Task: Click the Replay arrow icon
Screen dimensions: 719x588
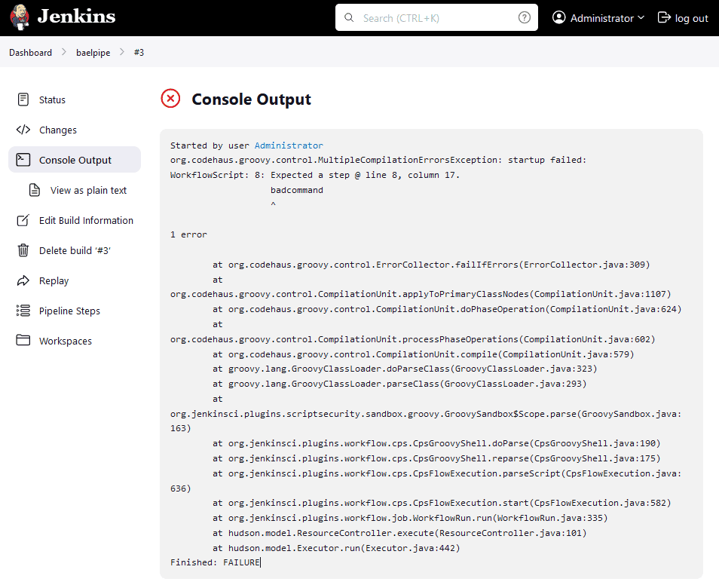Action: pos(23,280)
